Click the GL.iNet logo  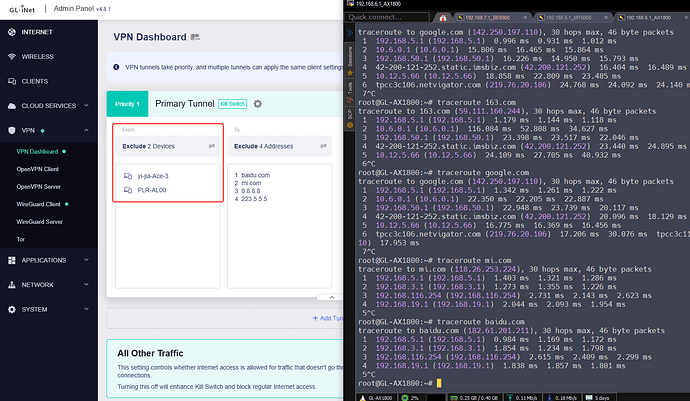22,9
